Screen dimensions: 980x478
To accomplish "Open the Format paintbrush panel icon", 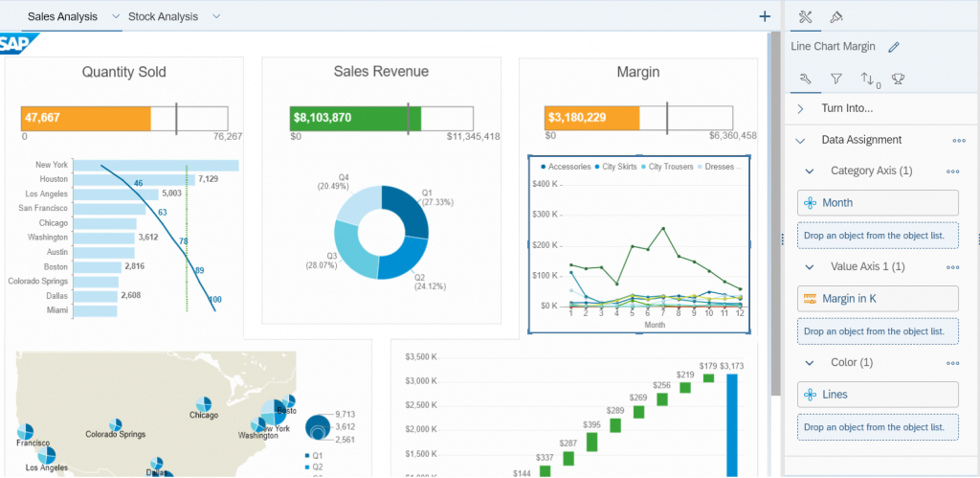I will [835, 17].
